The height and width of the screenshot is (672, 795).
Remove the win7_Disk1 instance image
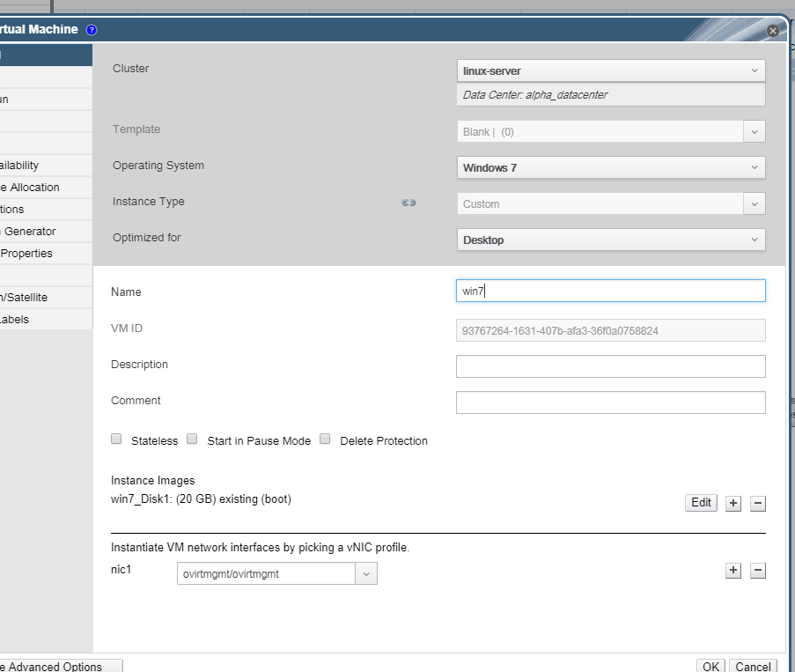(757, 503)
